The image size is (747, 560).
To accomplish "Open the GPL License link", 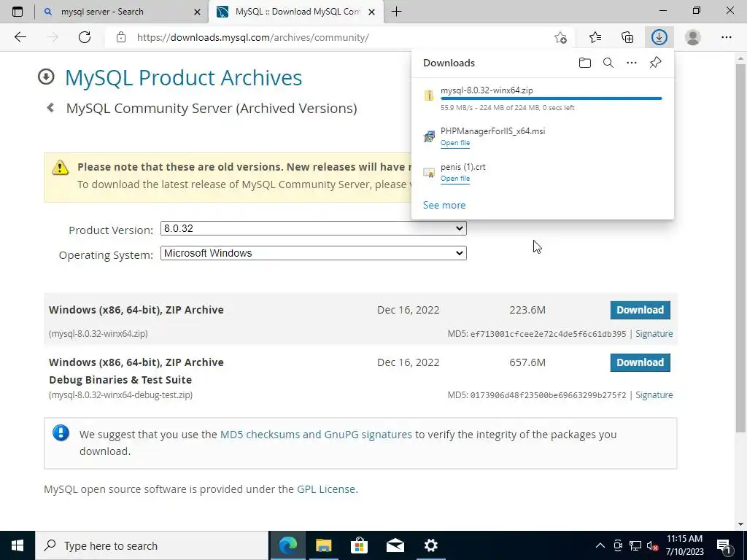I will click(x=326, y=489).
